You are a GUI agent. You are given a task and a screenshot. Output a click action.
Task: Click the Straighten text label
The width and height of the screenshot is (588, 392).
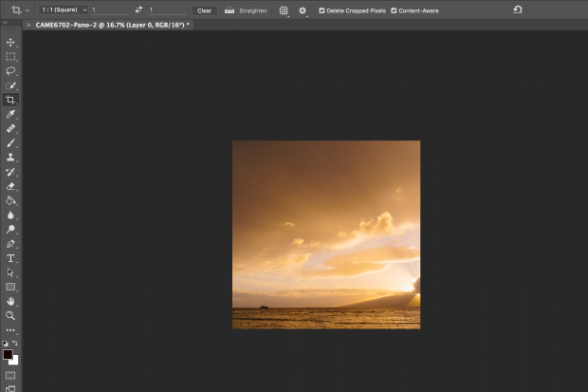[253, 10]
